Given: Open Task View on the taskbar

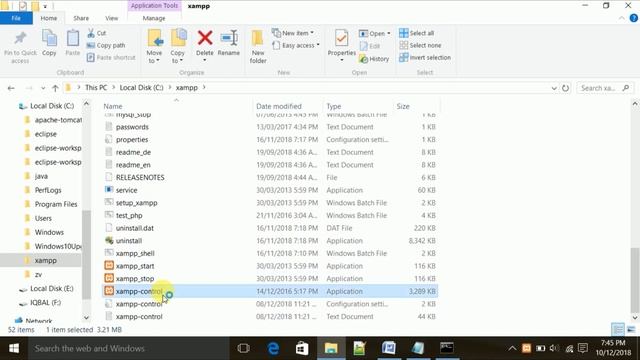Looking at the screenshot, I should click(244, 348).
